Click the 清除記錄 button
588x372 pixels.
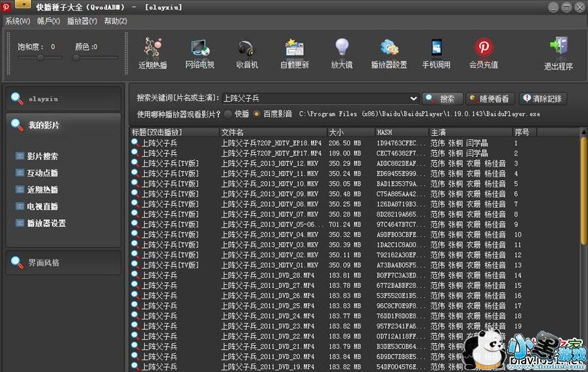(543, 98)
